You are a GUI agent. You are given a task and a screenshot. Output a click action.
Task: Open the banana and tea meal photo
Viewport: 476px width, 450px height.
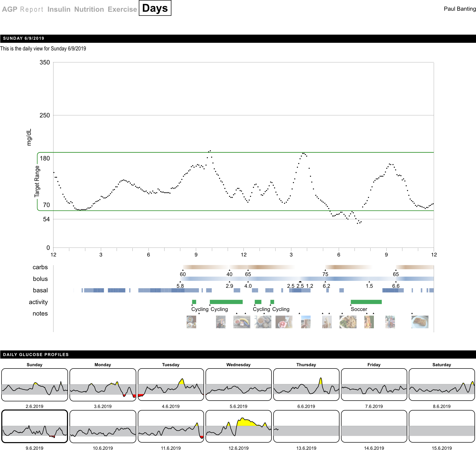(x=241, y=322)
